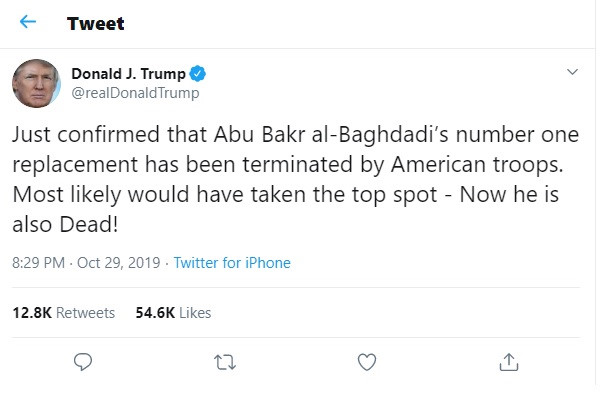Screen dimensions: 601x409
Task: Share the tweet using the share icon
Action: click(507, 360)
